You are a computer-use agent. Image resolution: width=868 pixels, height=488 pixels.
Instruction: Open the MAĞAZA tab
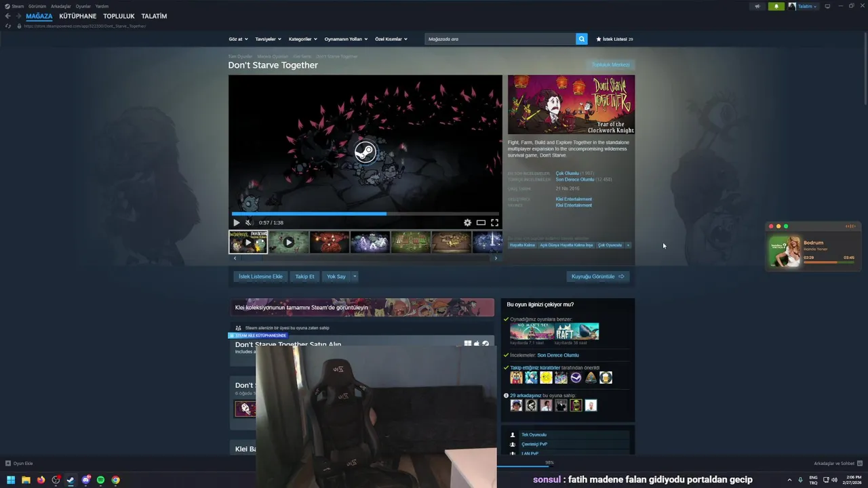[x=39, y=16]
